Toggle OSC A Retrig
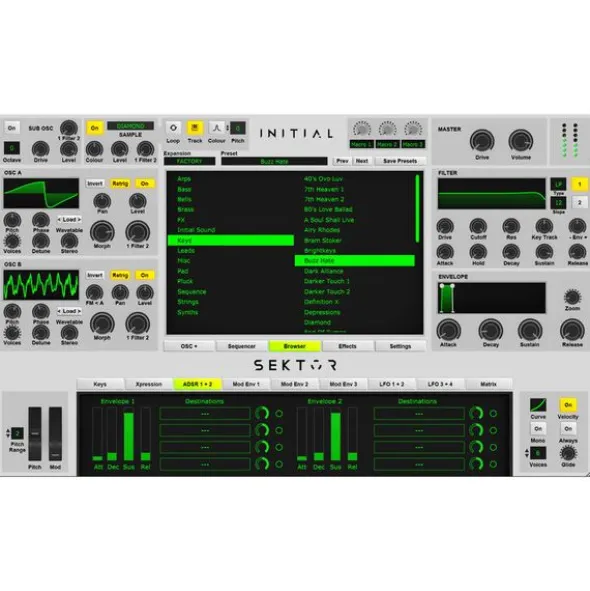This screenshot has width=590, height=591. pyautogui.click(x=120, y=184)
